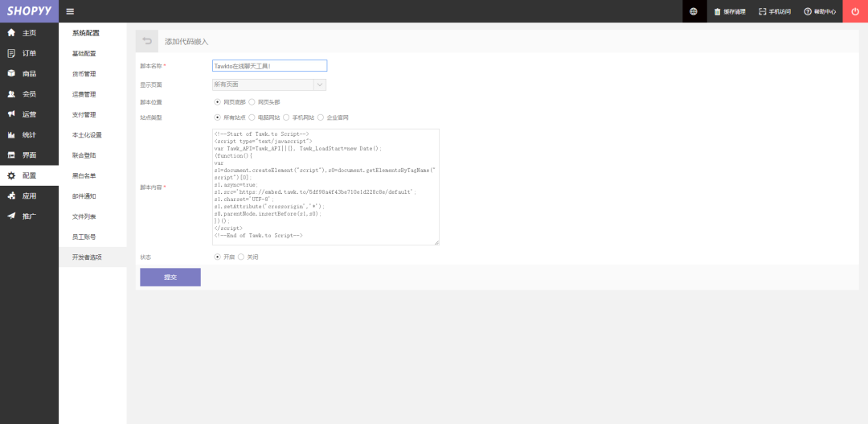Select 电脑网站 site type

tap(252, 117)
